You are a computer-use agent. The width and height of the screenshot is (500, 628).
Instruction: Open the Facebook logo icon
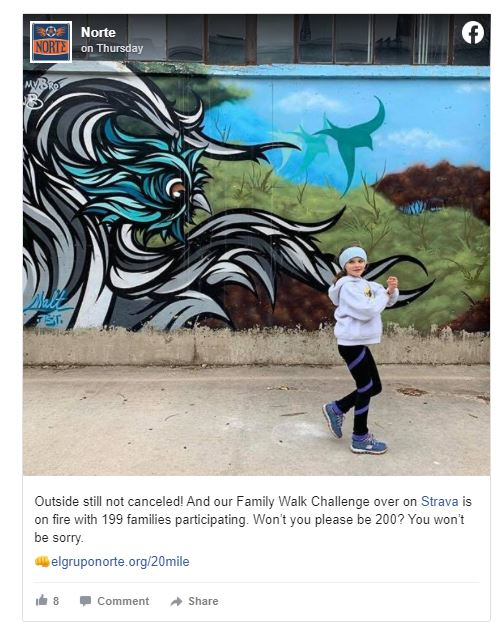473,32
